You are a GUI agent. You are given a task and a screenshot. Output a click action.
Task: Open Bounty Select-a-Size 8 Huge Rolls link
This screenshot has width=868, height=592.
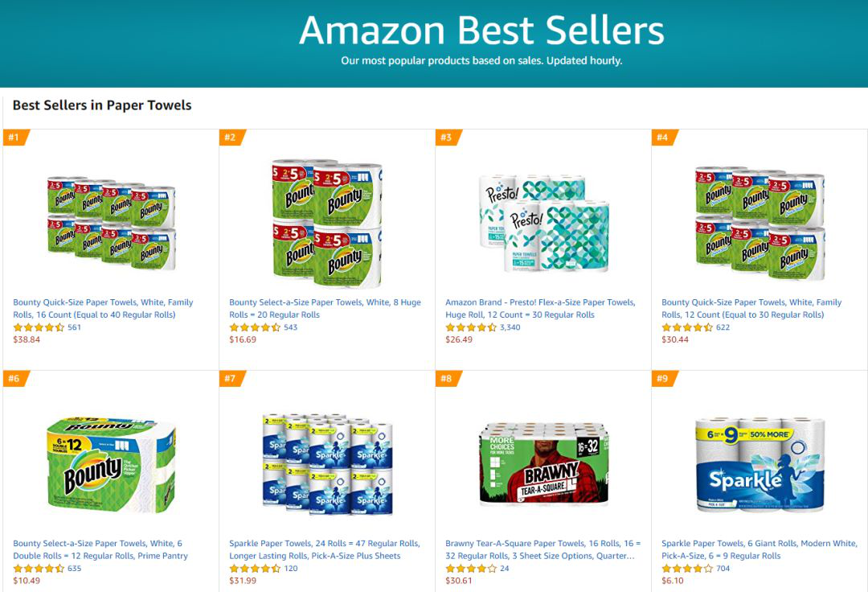tap(325, 308)
